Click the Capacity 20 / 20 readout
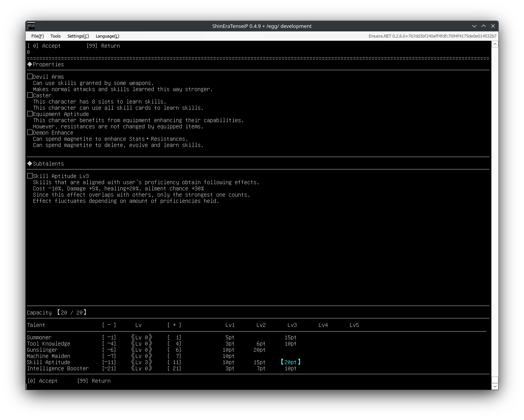The width and height of the screenshot is (524, 420). click(57, 313)
